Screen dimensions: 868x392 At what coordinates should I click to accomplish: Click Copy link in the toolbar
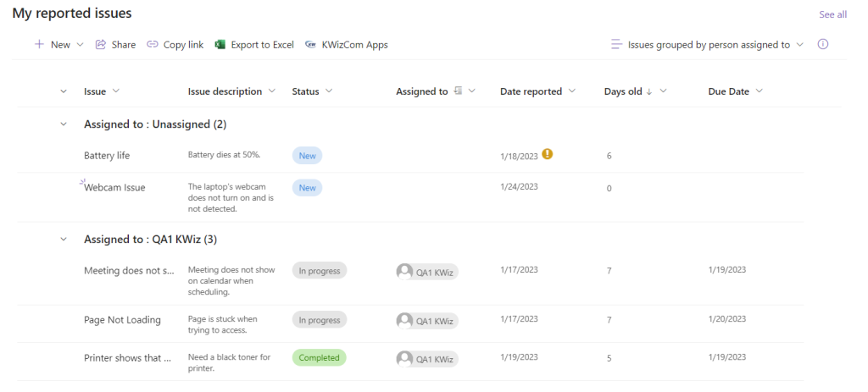click(175, 45)
